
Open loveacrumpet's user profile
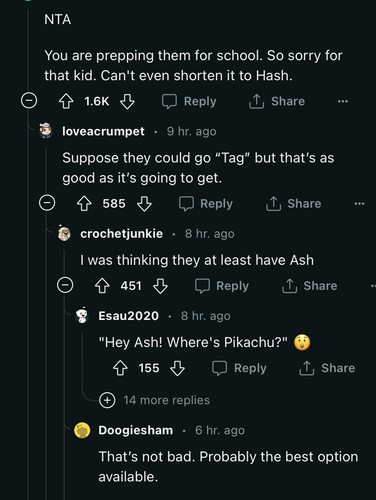click(x=103, y=131)
